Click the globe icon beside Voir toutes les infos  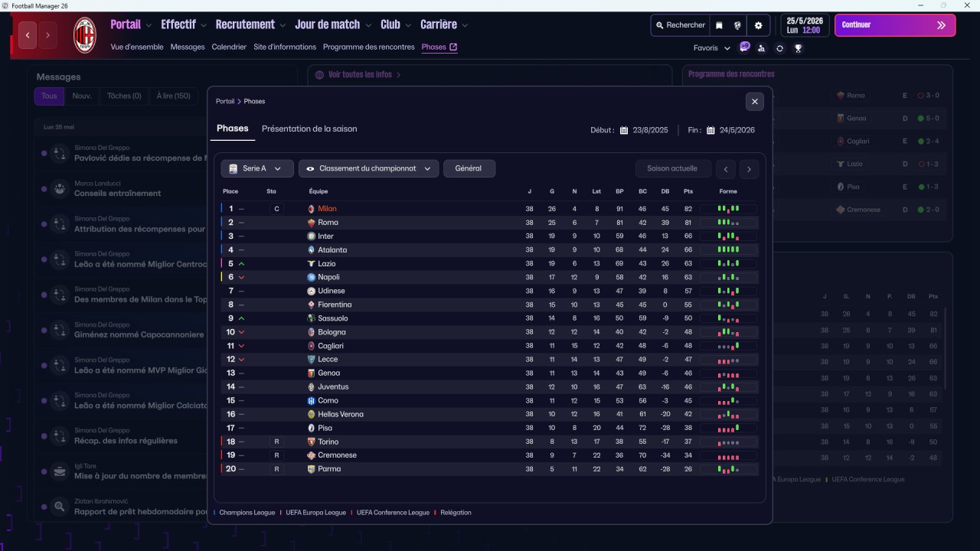coord(319,75)
